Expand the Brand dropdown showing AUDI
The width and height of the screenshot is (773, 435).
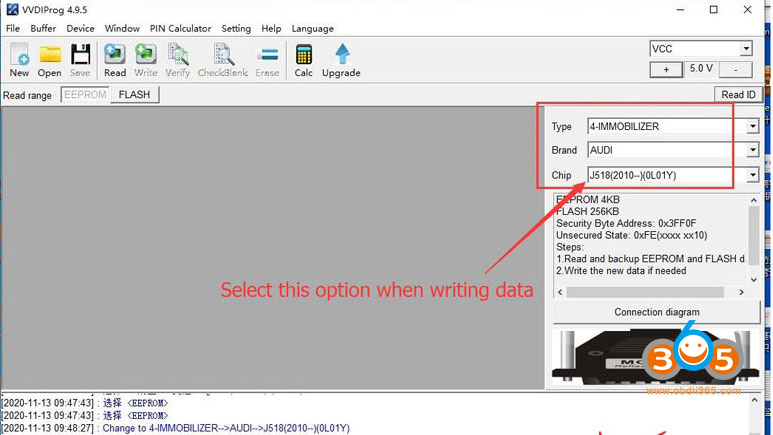(x=752, y=150)
